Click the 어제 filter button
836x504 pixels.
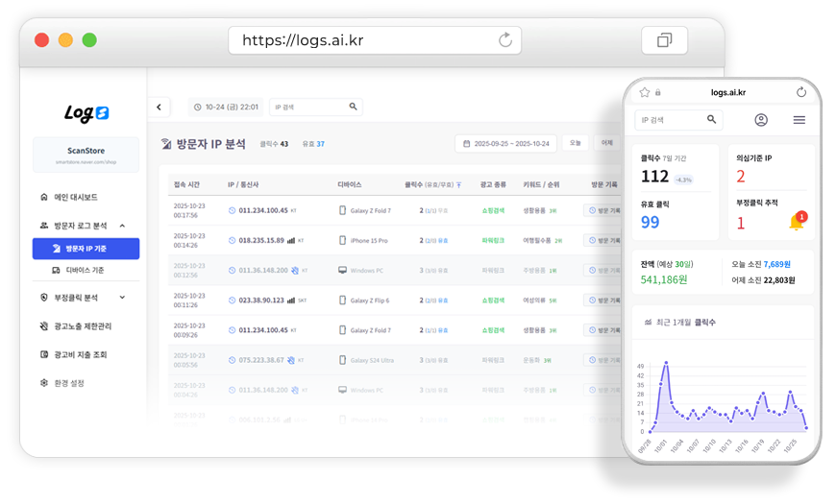point(606,143)
